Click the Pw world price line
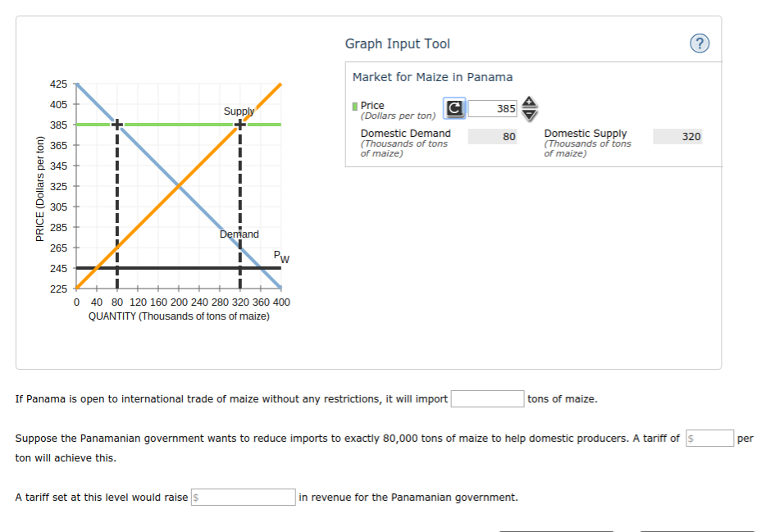The width and height of the screenshot is (766, 532). click(180, 266)
